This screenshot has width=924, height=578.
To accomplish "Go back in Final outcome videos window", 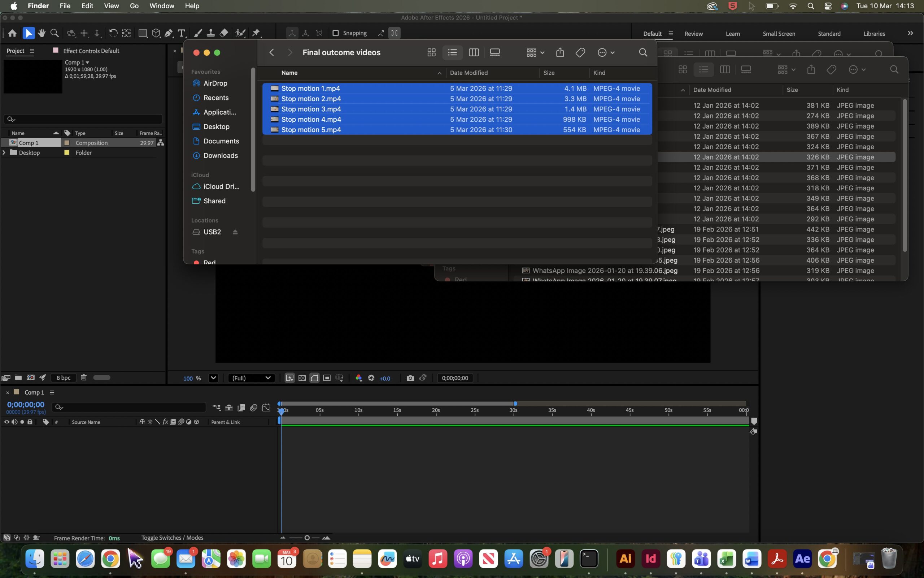I will [271, 52].
